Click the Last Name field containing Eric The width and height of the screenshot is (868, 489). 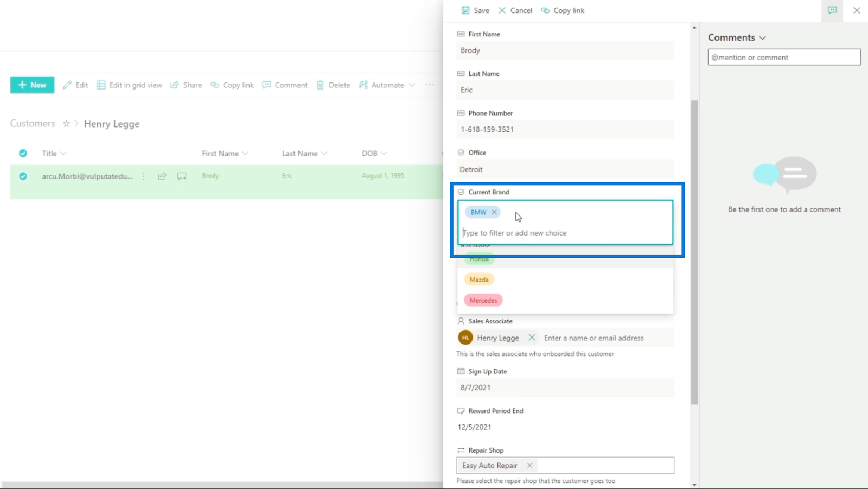click(x=565, y=90)
